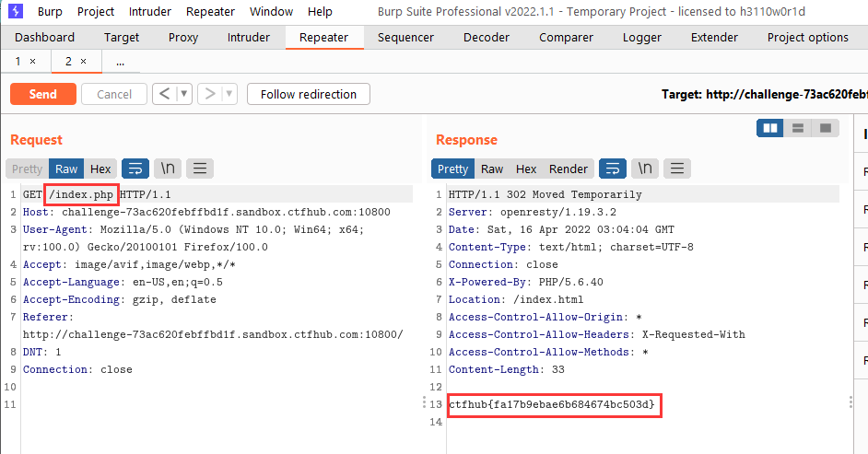The image size is (868, 454).
Task: Select Pretty view in Request panel
Action: tap(27, 169)
